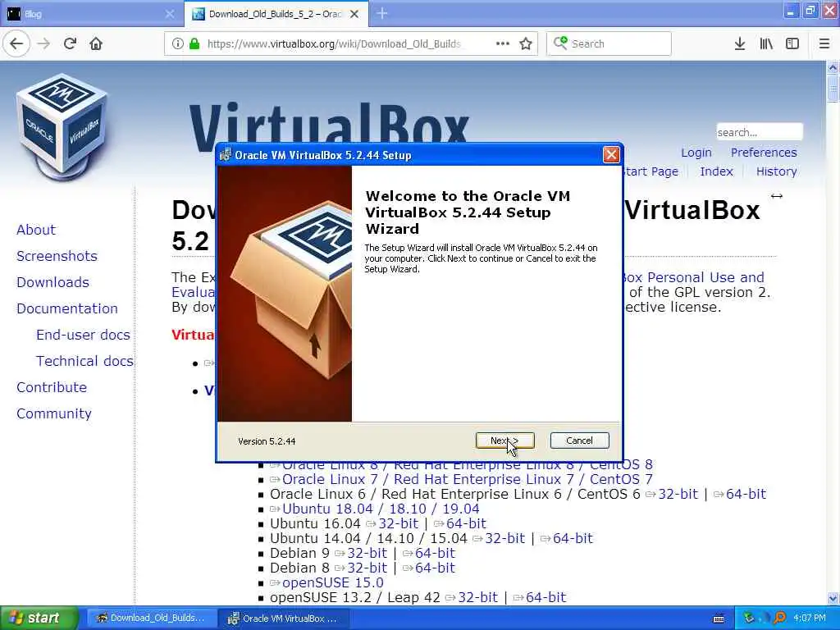Click the green padlock security icon
840x630 pixels.
(194, 43)
